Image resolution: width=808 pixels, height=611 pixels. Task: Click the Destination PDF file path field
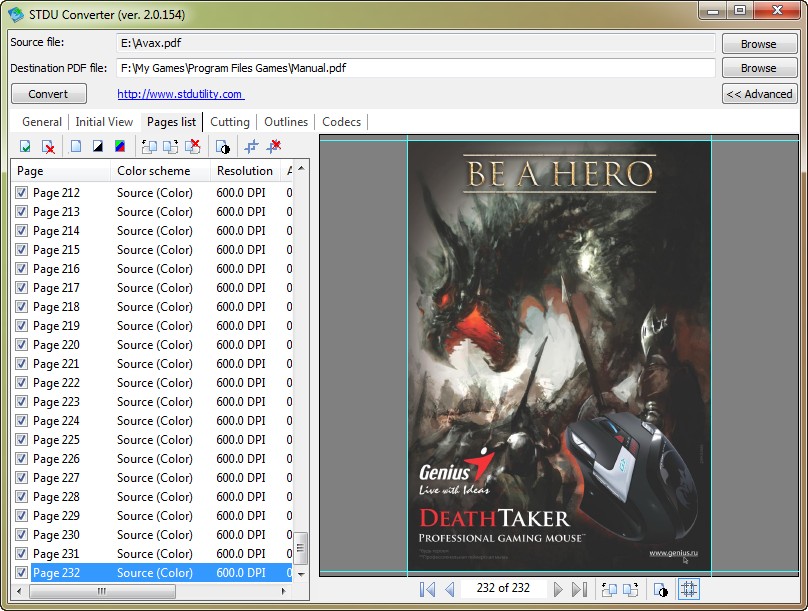click(x=415, y=68)
